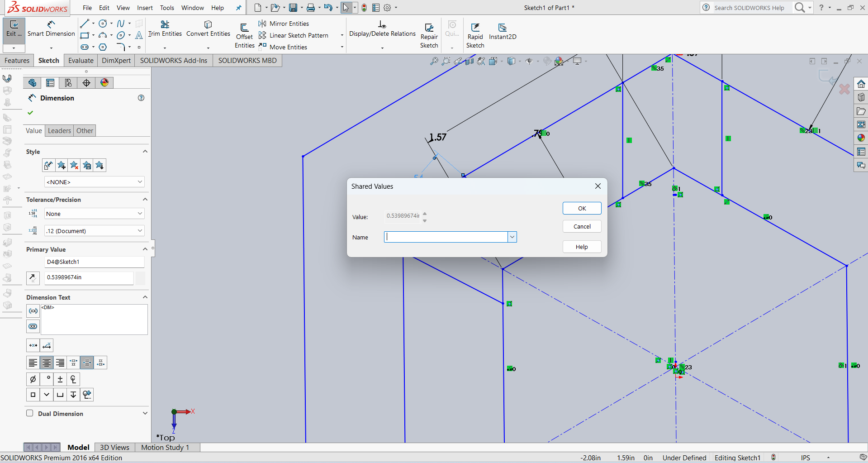The height and width of the screenshot is (463, 868).
Task: Click the Name input field
Action: click(446, 237)
